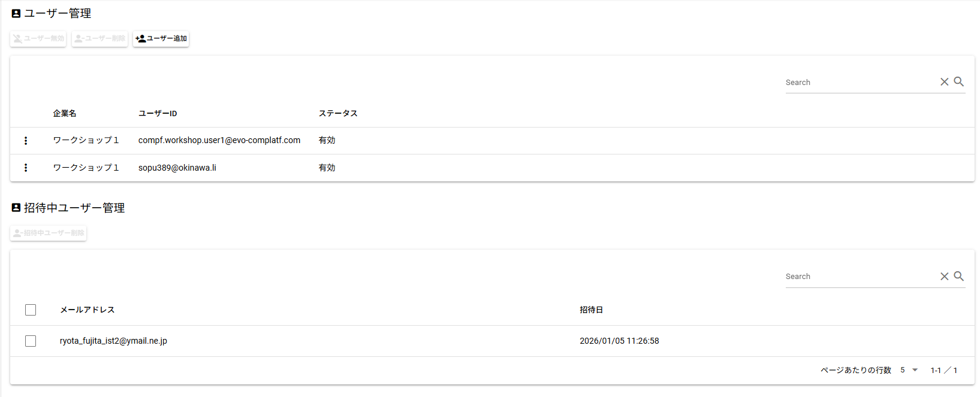Click the ユーザー追加 button

161,38
